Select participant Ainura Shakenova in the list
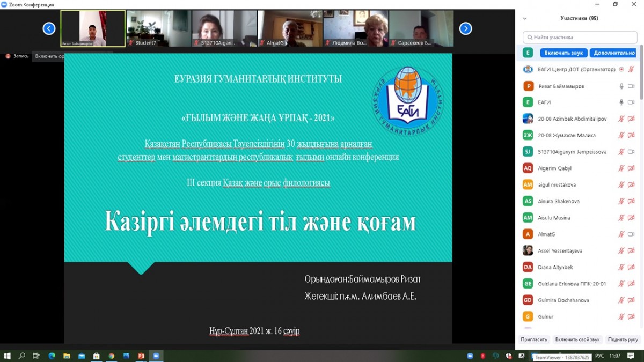The width and height of the screenshot is (644, 362). tap(559, 201)
